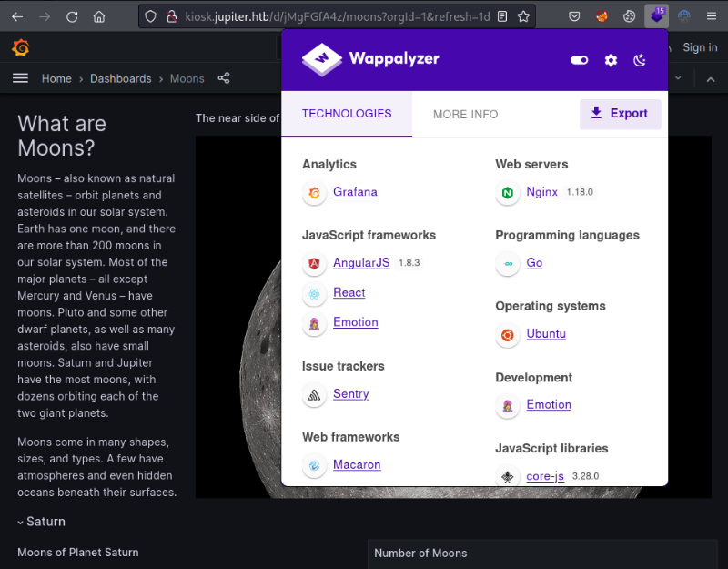Click the Emotion icon under Development
The height and width of the screenshot is (569, 728).
click(x=508, y=405)
